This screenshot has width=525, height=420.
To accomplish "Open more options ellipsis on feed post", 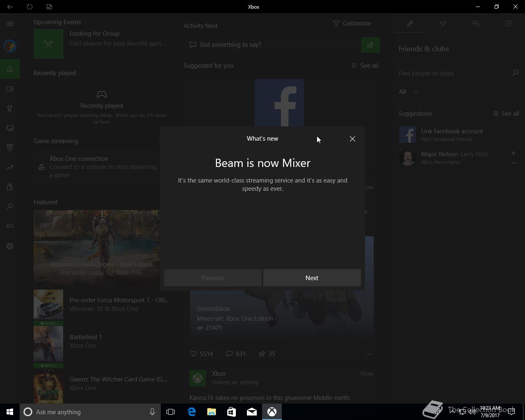I will tap(368, 354).
